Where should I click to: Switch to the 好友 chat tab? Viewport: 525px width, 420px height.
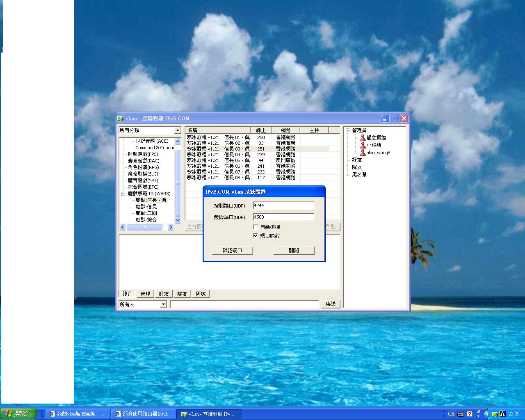click(164, 294)
